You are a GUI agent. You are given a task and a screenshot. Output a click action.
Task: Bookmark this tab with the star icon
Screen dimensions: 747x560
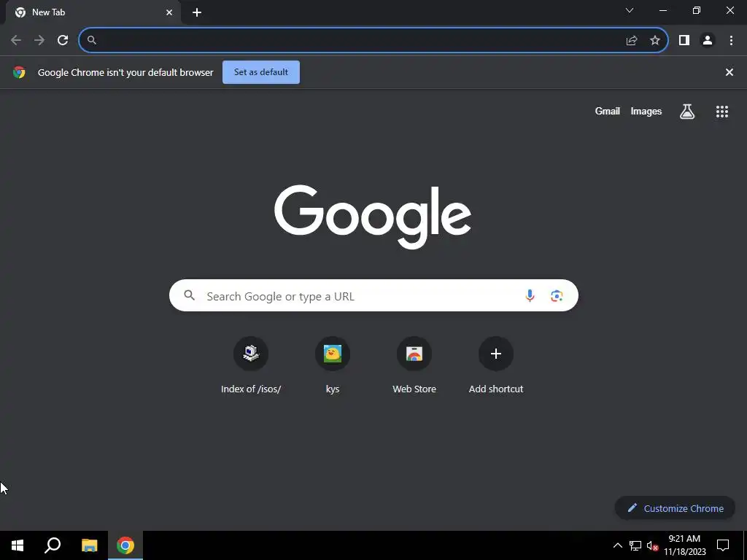click(655, 40)
